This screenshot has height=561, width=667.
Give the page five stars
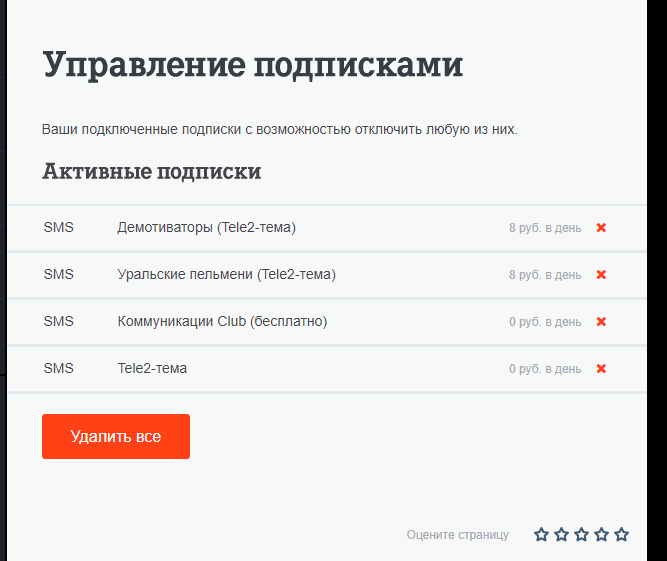point(621,535)
